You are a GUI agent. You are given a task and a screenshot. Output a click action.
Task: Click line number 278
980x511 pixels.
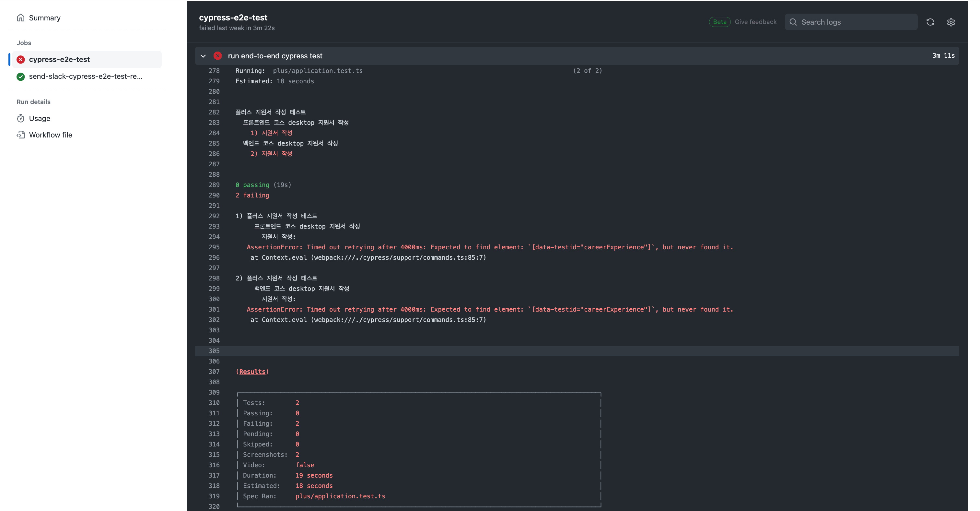[214, 71]
